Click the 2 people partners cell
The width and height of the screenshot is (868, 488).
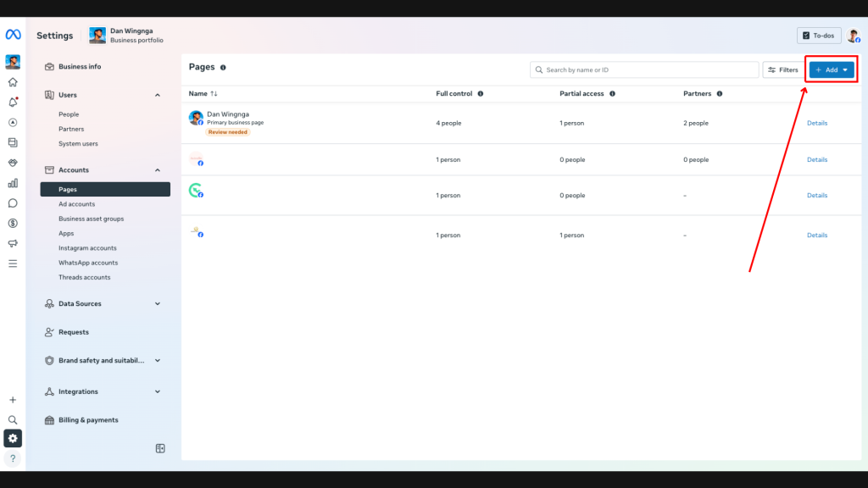pos(696,123)
